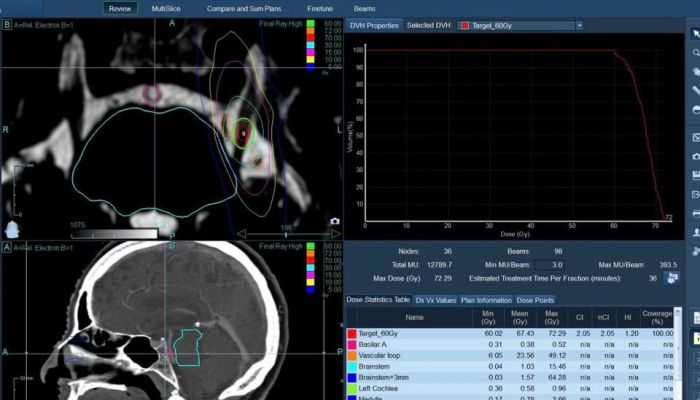Go to the Finetune tab
The width and height of the screenshot is (700, 400).
[320, 8]
